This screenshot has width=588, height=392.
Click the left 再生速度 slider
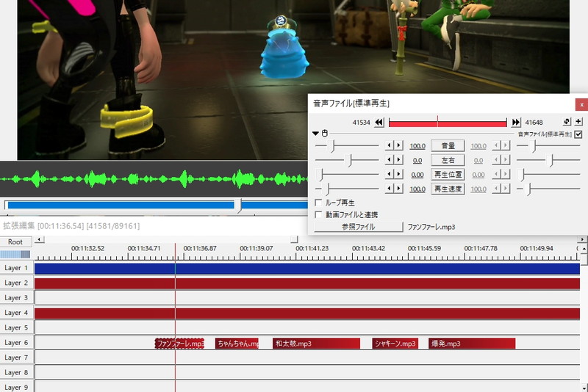pyautogui.click(x=347, y=189)
